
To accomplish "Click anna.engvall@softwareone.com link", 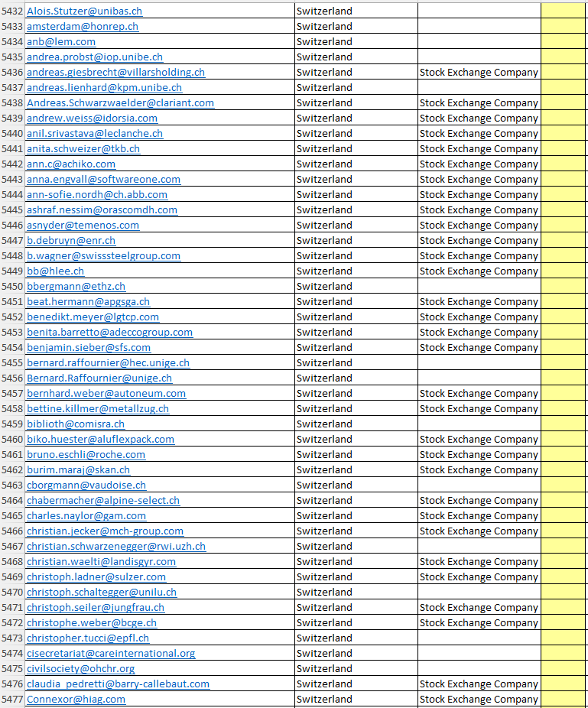I will pyautogui.click(x=103, y=179).
